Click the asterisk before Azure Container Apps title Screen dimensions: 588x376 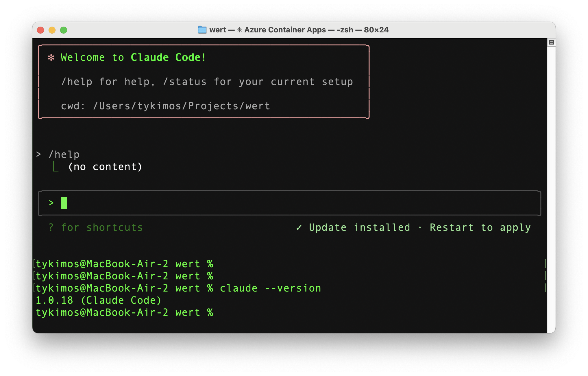coord(239,30)
